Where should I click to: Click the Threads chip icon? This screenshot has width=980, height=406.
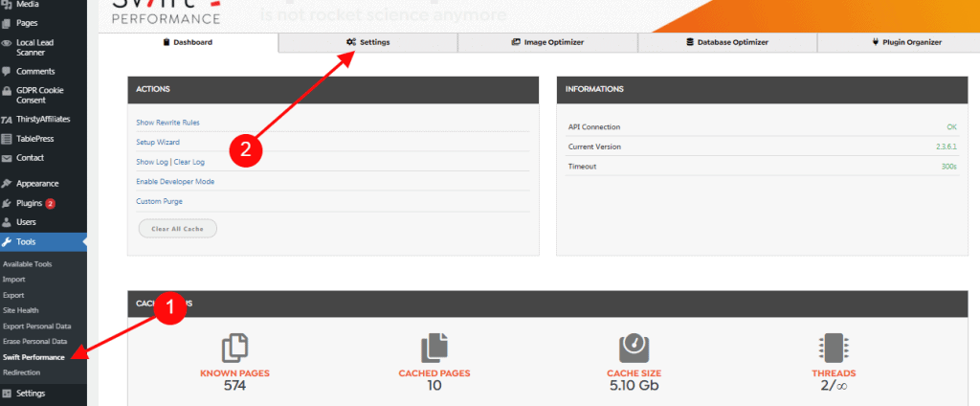click(x=834, y=348)
